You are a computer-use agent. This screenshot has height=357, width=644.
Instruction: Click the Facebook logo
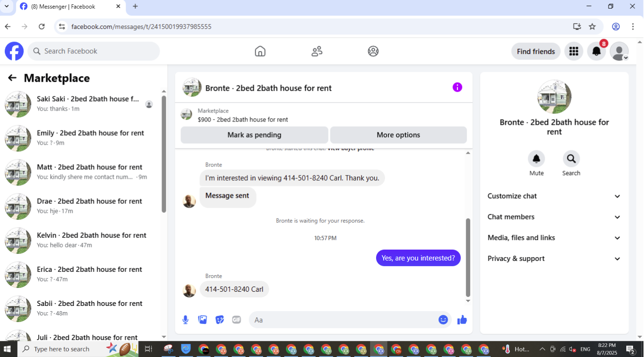point(14,51)
